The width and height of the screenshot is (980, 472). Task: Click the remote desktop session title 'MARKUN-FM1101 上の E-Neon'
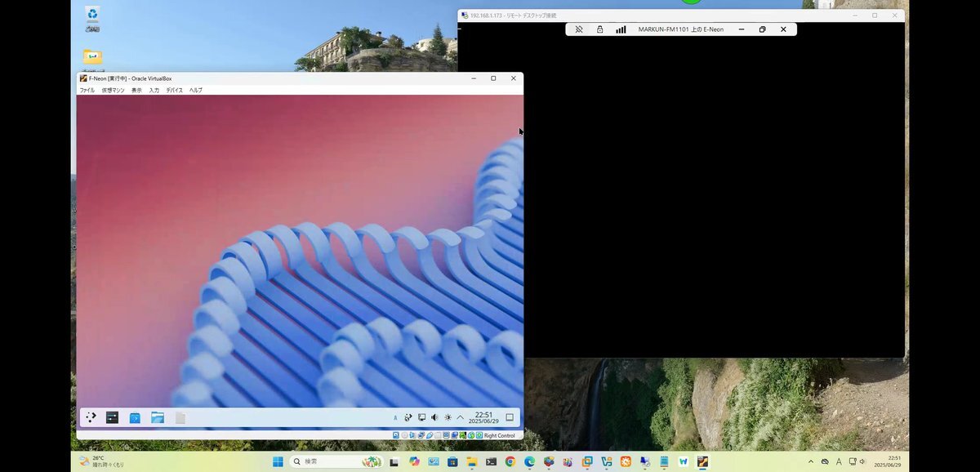point(681,29)
